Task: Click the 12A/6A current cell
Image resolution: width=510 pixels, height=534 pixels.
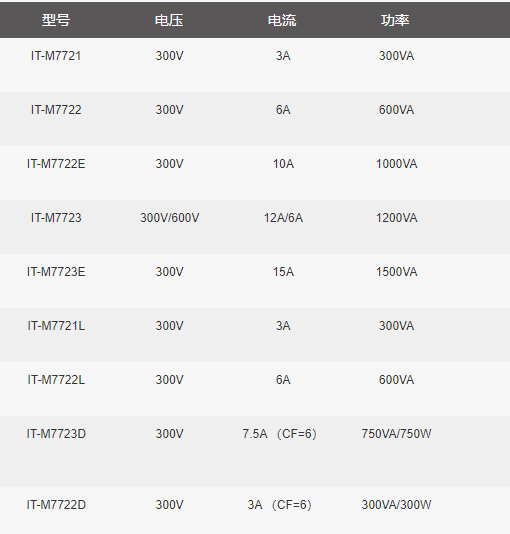Action: (x=283, y=218)
